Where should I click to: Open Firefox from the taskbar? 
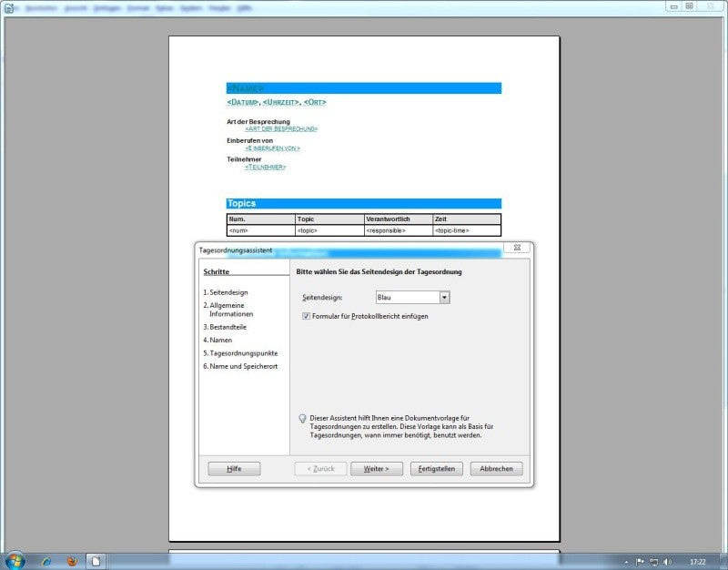(x=72, y=562)
